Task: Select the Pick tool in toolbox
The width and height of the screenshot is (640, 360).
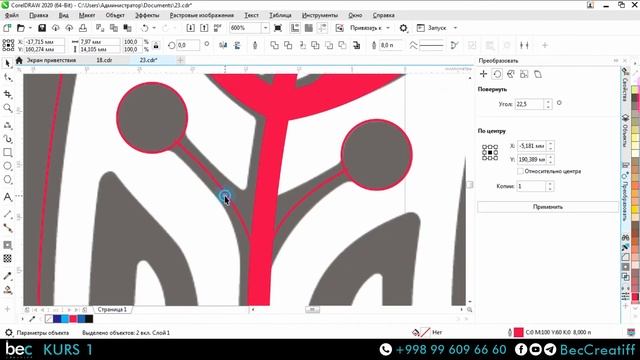Action: [x=7, y=63]
